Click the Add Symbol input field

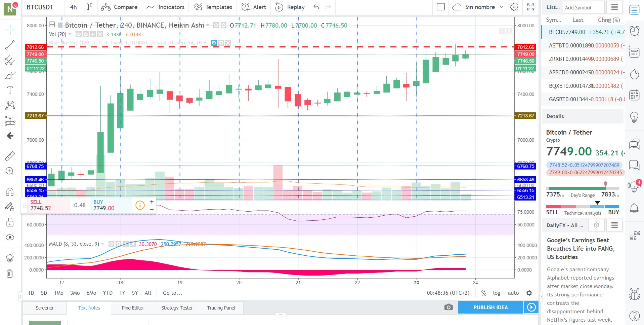(x=584, y=7)
